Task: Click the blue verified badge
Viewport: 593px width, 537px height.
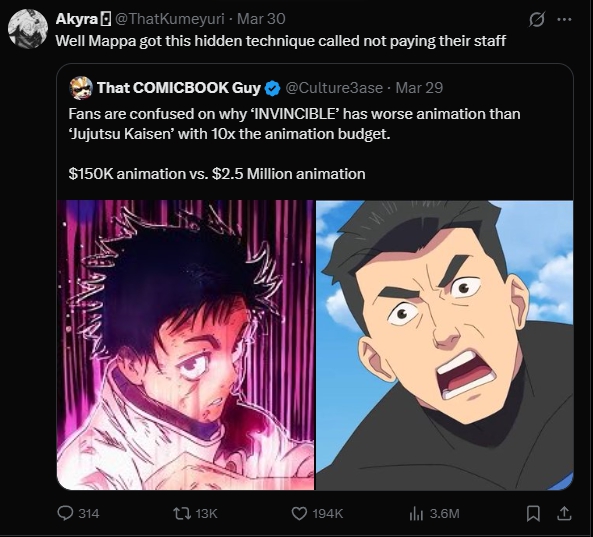Action: point(272,88)
